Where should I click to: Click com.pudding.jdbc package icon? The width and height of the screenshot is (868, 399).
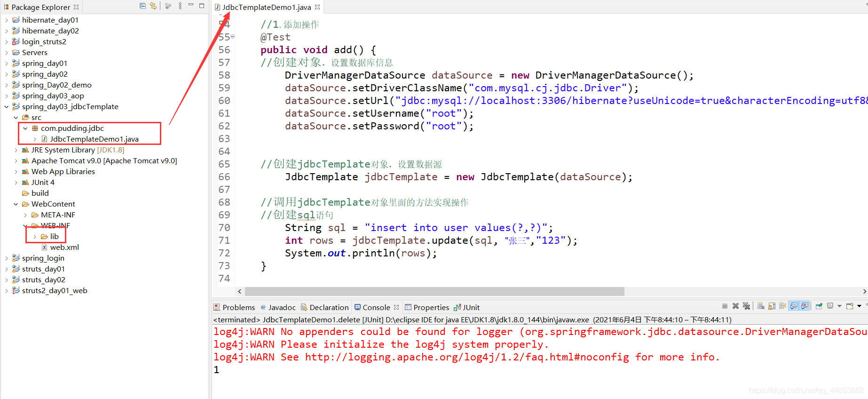35,128
